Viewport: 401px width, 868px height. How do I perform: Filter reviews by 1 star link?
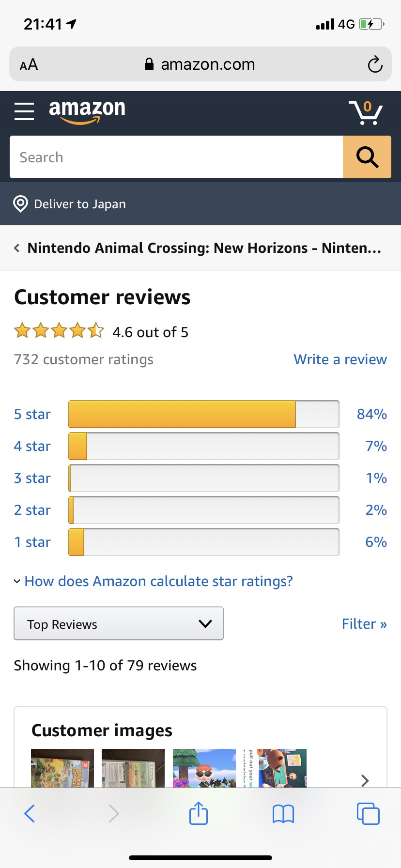[32, 542]
